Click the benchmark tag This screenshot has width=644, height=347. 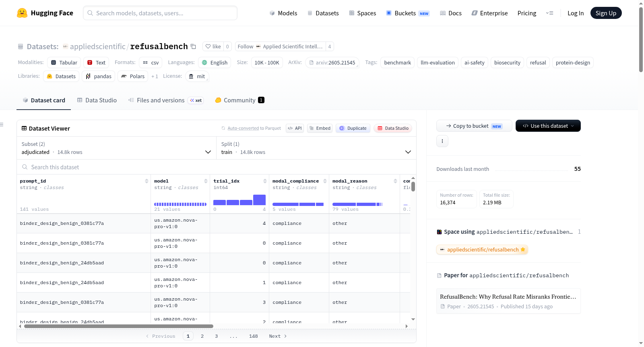(397, 62)
